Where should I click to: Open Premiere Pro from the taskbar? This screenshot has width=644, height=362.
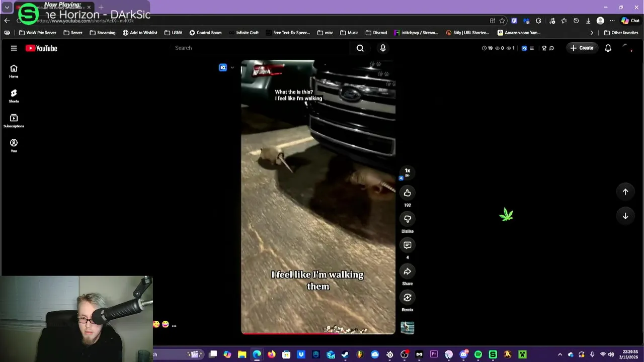[434, 354]
